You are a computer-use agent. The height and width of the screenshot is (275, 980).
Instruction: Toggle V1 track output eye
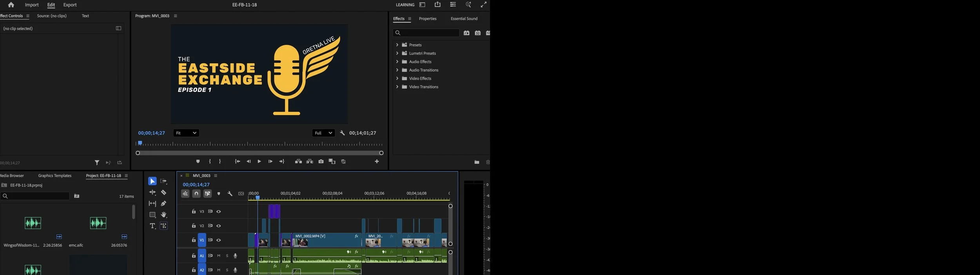click(x=219, y=240)
